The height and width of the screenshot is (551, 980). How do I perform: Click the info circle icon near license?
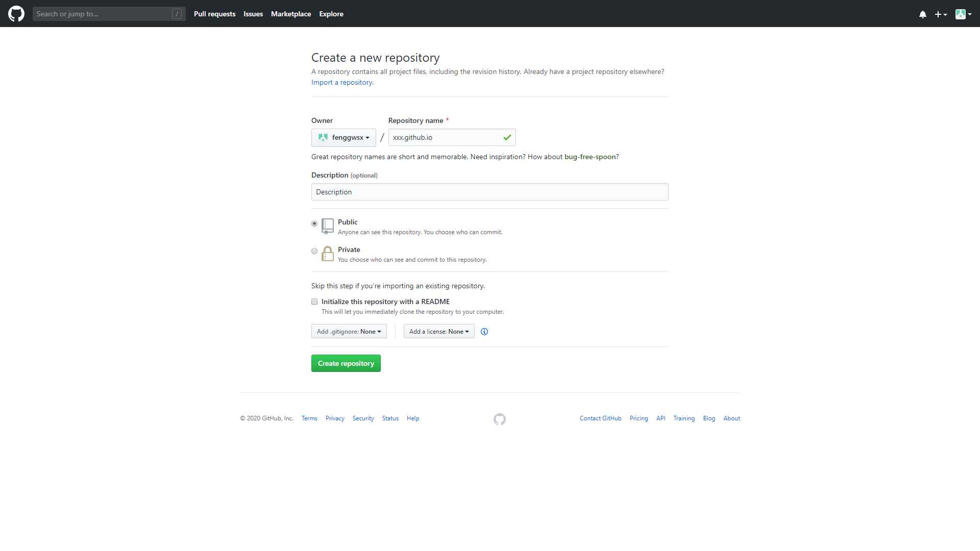click(484, 331)
